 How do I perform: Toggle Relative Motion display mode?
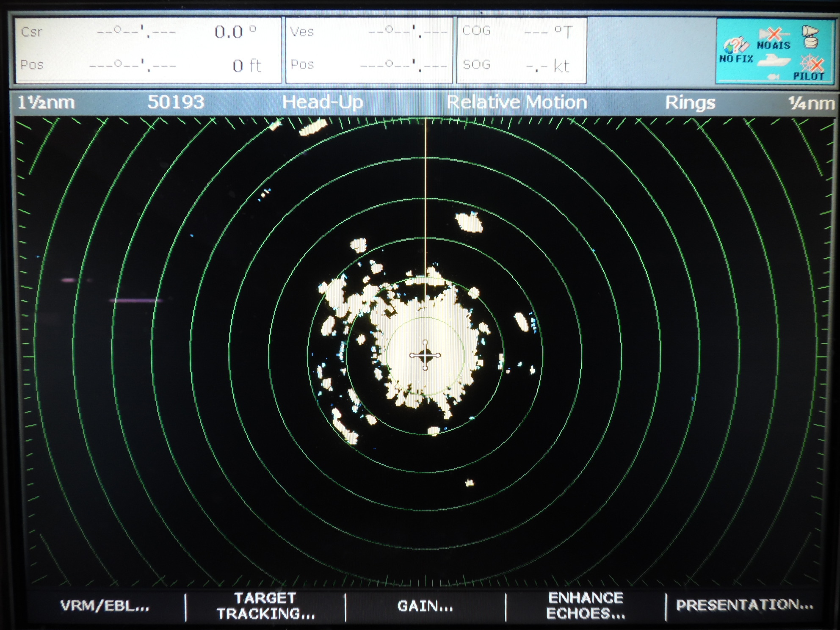(x=517, y=102)
